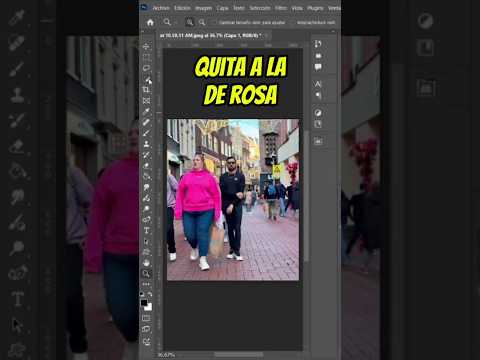Image resolution: width=480 pixels, height=360 pixels.
Task: Select the Hand tool
Action: pos(146,263)
